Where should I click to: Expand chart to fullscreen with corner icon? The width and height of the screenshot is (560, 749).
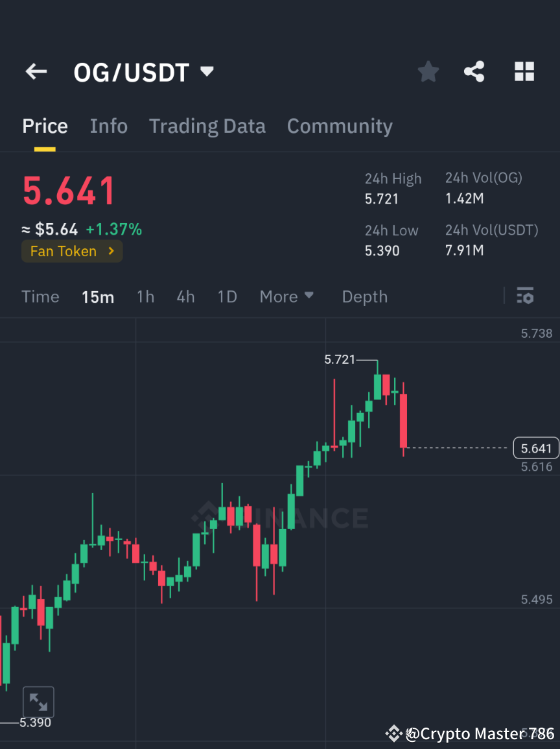coord(38,701)
